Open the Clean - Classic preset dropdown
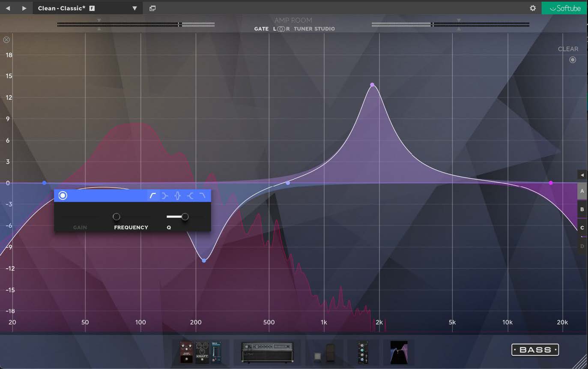 [134, 8]
